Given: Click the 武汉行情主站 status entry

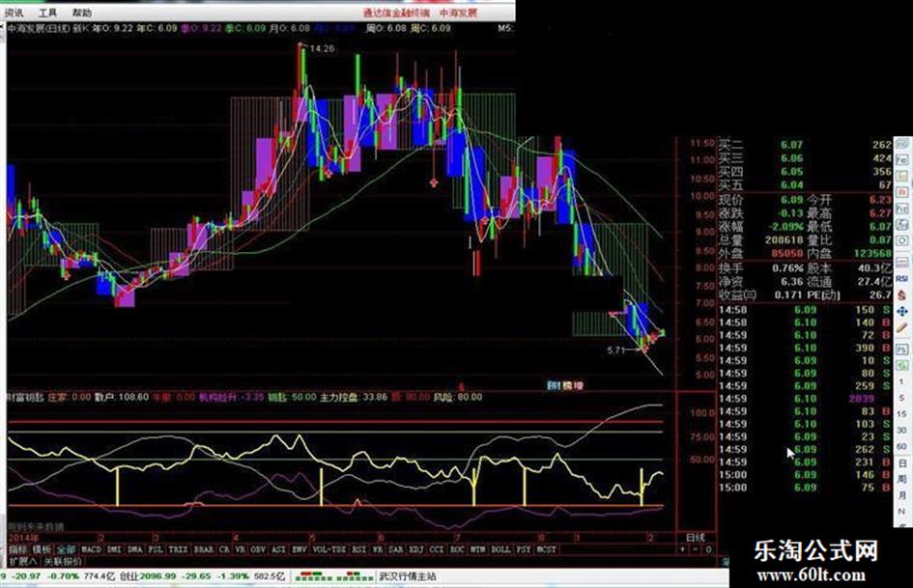Looking at the screenshot, I should tap(408, 576).
